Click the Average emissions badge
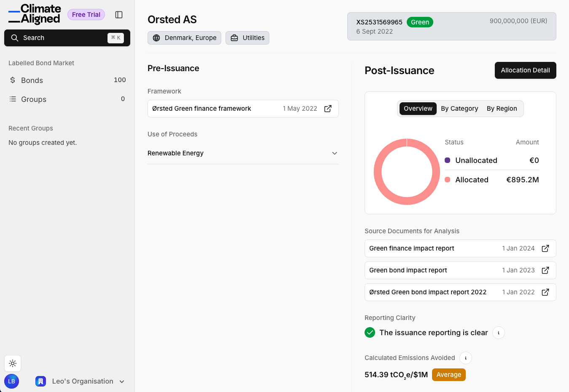 [449, 375]
